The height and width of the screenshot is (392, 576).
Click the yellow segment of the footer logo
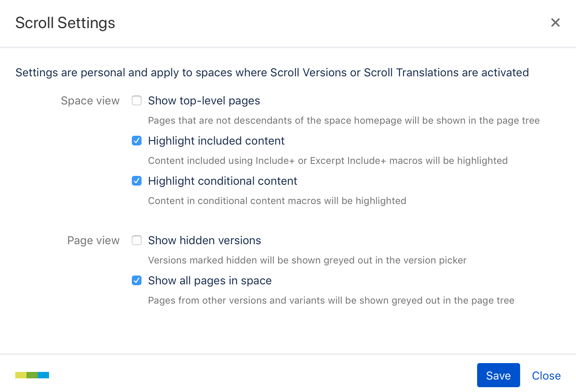[21, 375]
